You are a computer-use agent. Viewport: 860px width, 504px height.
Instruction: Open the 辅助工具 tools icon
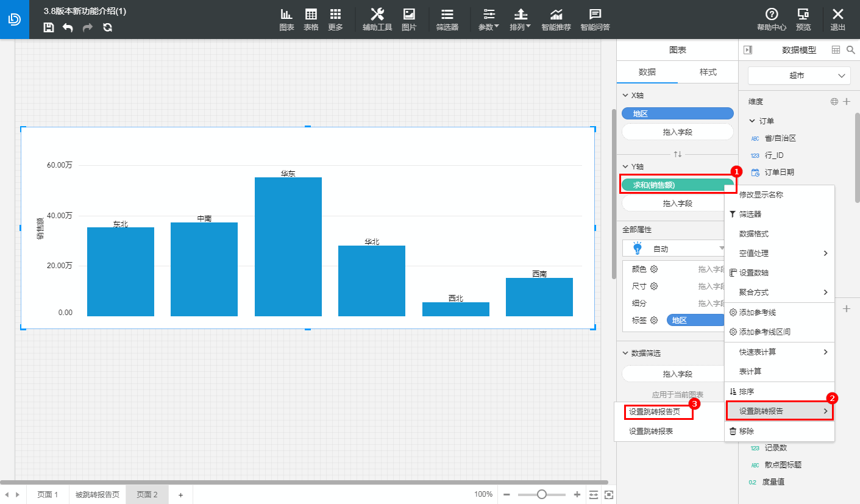[377, 20]
